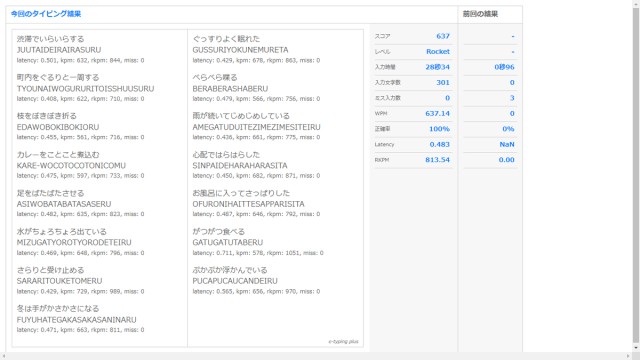640x360 pixels.
Task: Select the romaji text JUUTAIDEIRAIRASURU
Action: (x=59, y=50)
